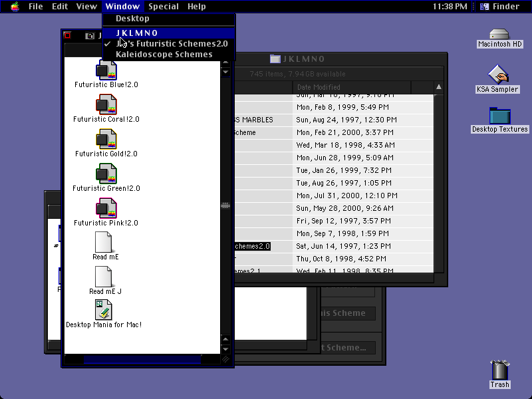The height and width of the screenshot is (399, 532).
Task: Open the View menu
Action: point(86,7)
